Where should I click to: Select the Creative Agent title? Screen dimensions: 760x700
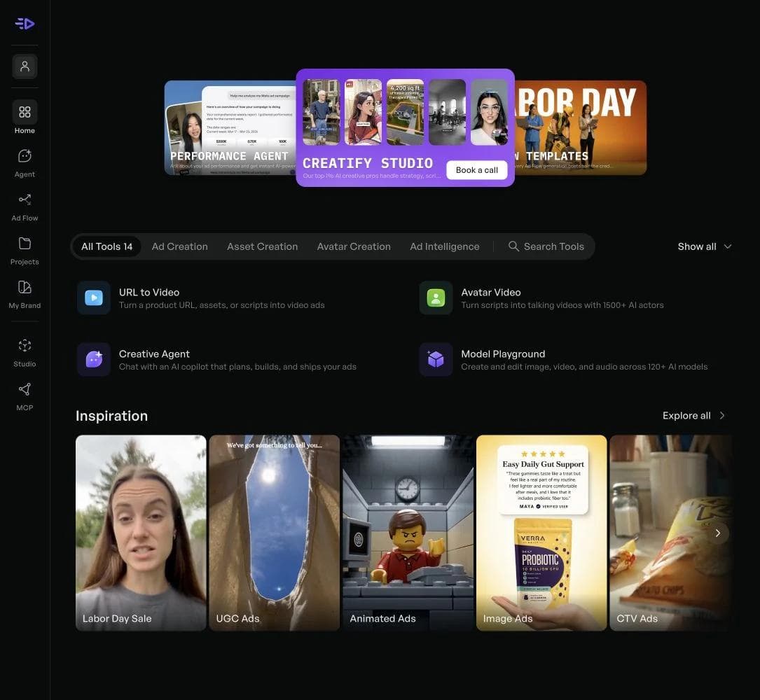(x=154, y=354)
